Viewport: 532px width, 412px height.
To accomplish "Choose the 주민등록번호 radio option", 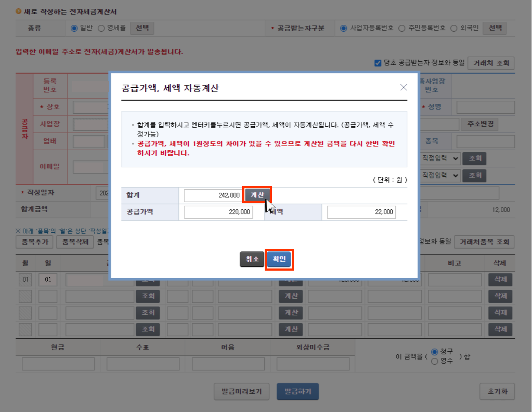I will tap(402, 28).
